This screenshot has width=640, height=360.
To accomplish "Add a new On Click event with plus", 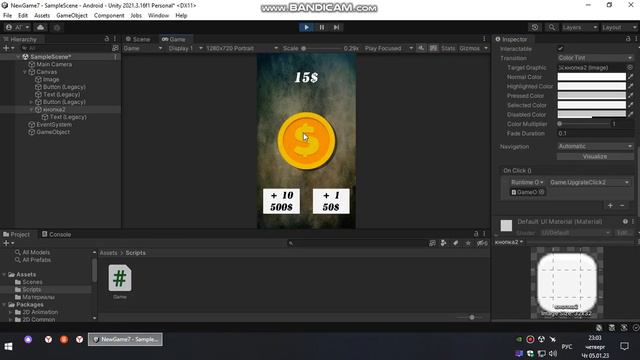I will coord(610,205).
